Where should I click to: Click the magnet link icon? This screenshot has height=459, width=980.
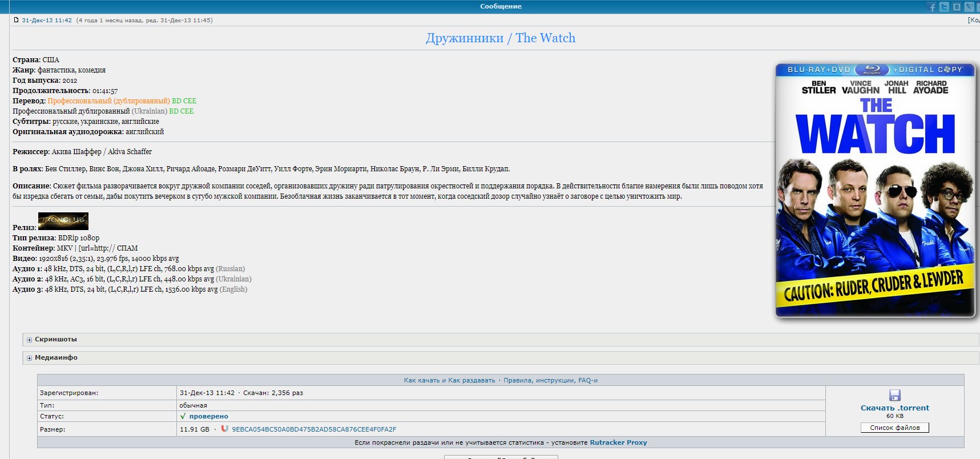[x=224, y=429]
